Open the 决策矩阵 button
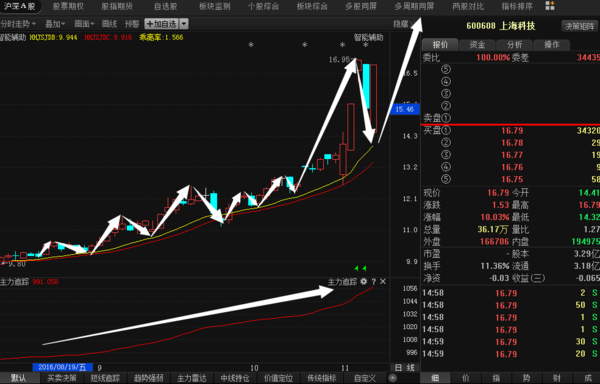 point(580,26)
